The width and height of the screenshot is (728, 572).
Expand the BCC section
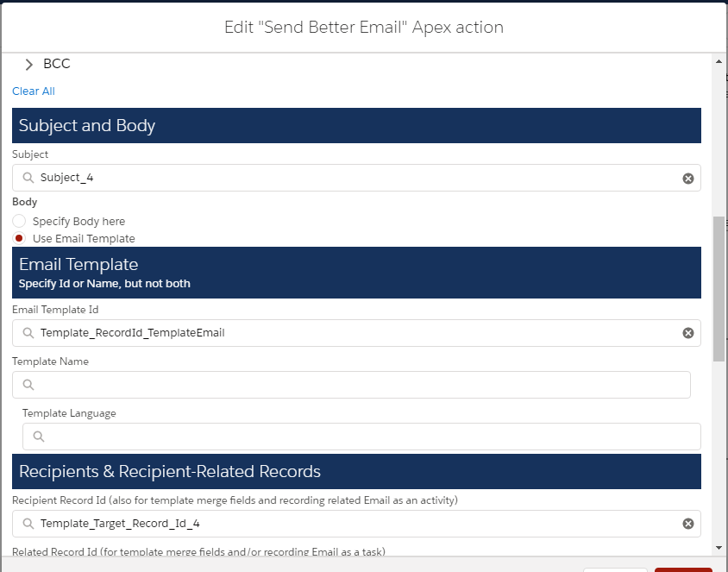(28, 63)
